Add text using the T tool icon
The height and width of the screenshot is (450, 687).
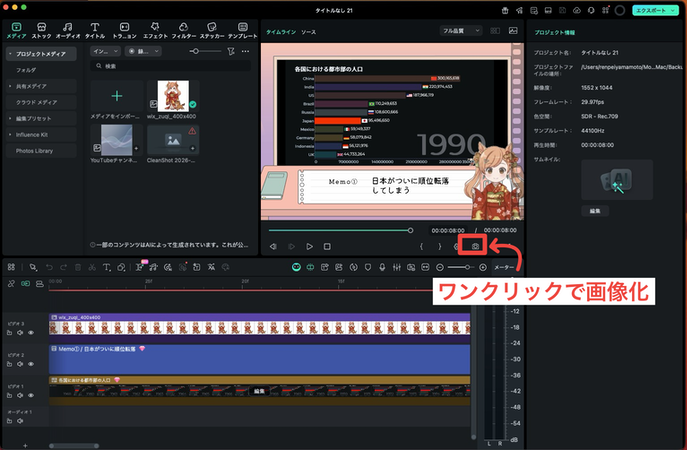coord(106,267)
